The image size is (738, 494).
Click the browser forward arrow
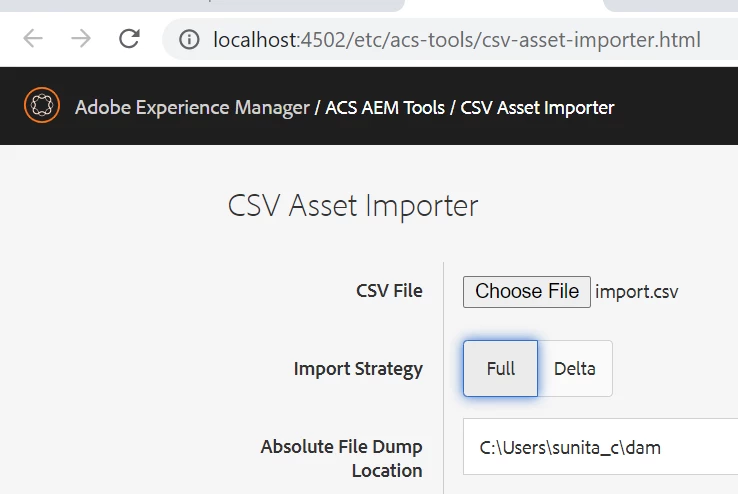(81, 39)
